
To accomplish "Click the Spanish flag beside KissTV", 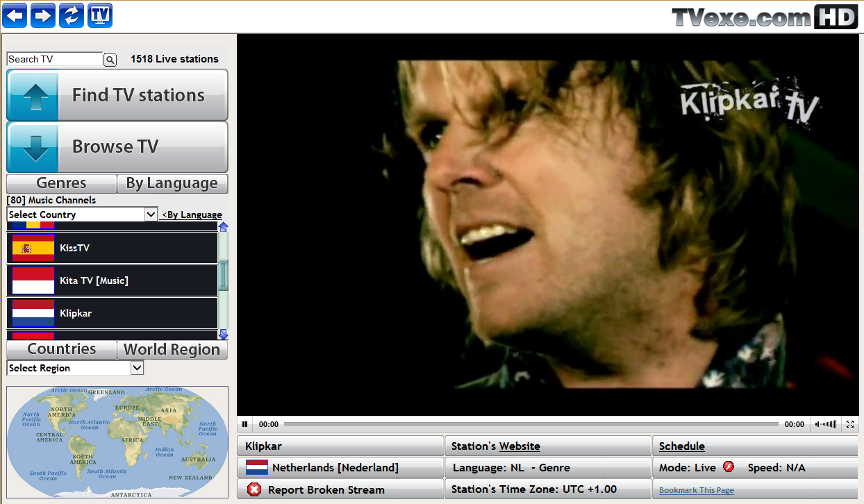I will (33, 248).
